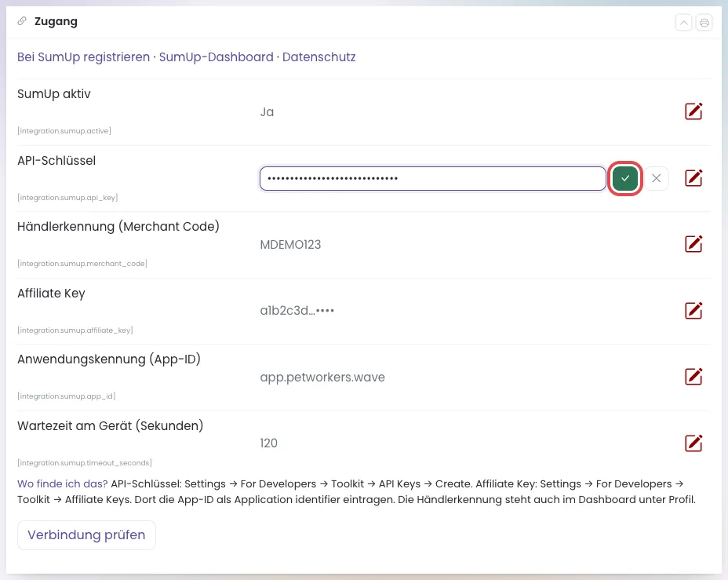Click the [integration.sumup.api_key] identifier
This screenshot has height=580, width=728.
coord(67,197)
